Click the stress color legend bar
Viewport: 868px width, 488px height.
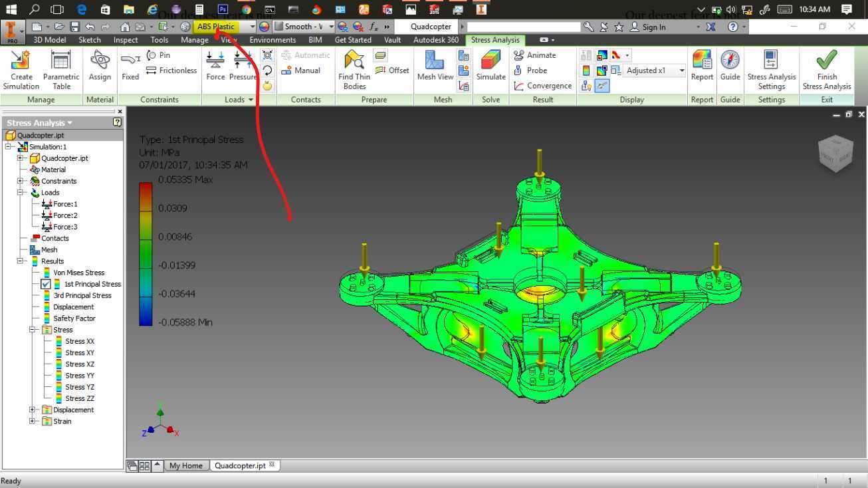(x=146, y=254)
